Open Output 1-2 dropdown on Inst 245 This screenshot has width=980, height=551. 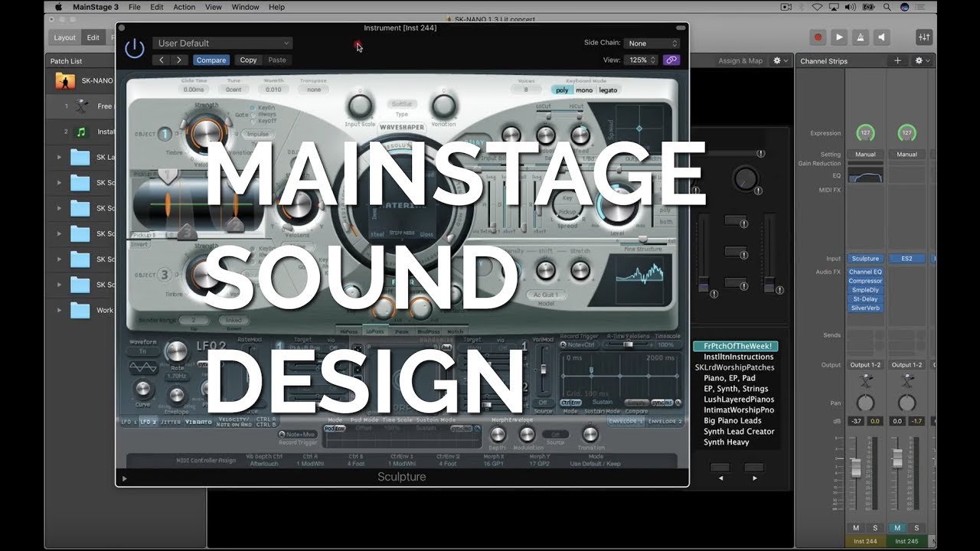coord(906,365)
